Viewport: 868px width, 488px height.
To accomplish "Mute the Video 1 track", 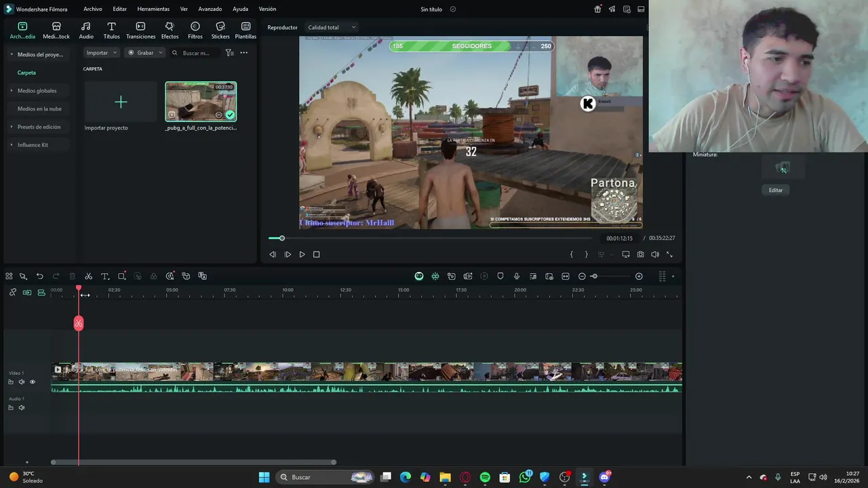I will pyautogui.click(x=22, y=382).
